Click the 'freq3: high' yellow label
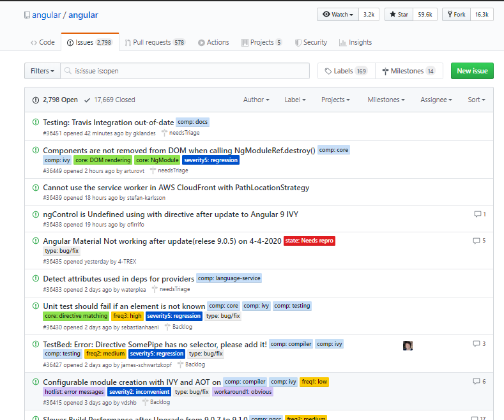The height and width of the screenshot is (420, 504). pyautogui.click(x=127, y=316)
